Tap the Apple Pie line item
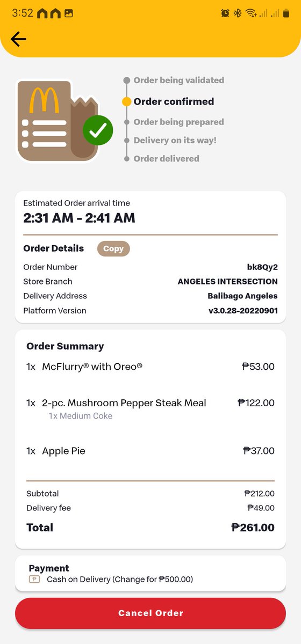The width and height of the screenshot is (301, 644). [x=150, y=451]
